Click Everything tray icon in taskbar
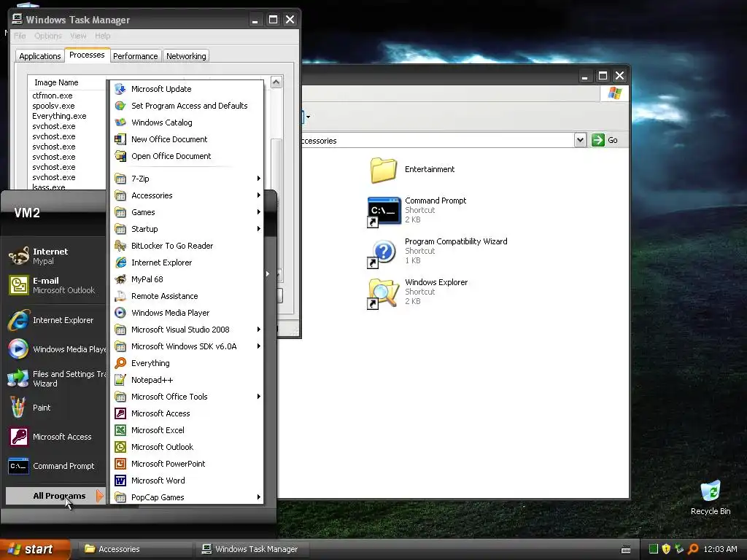 point(693,549)
